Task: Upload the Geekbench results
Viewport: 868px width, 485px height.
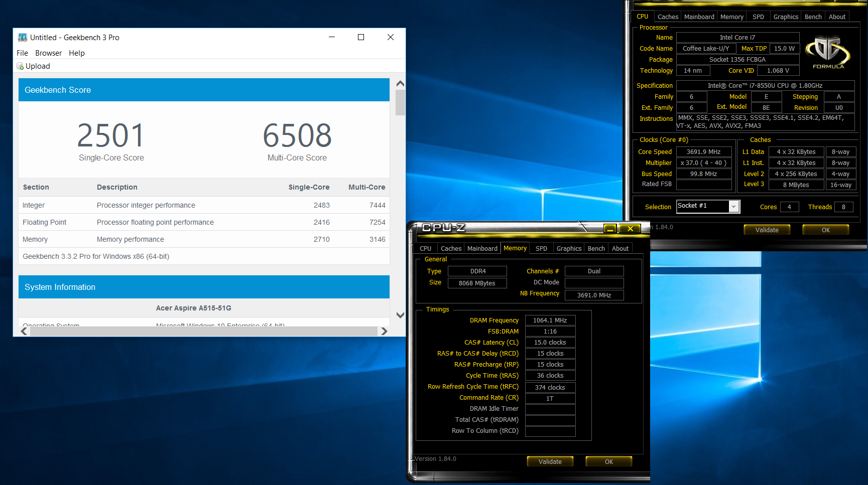Action: [x=34, y=66]
